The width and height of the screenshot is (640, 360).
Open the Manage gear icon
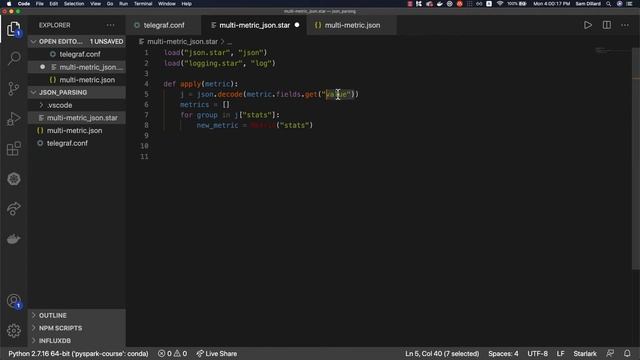pyautogui.click(x=13, y=330)
